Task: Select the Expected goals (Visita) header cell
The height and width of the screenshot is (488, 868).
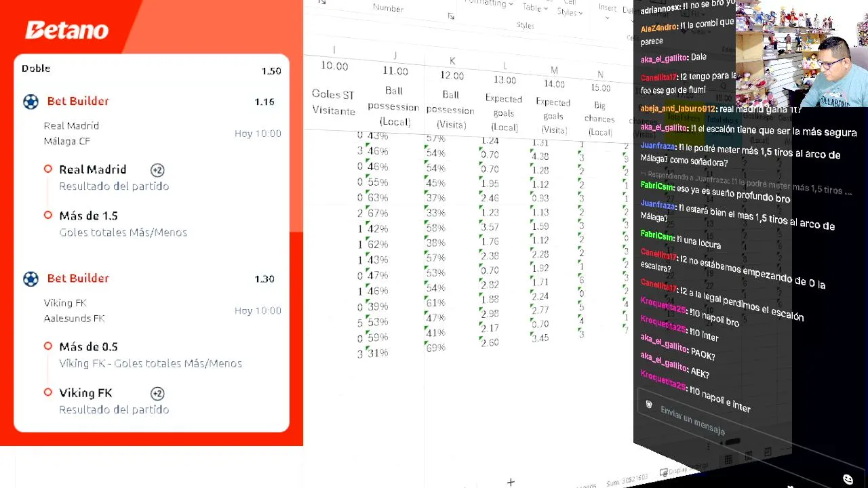Action: [x=553, y=117]
